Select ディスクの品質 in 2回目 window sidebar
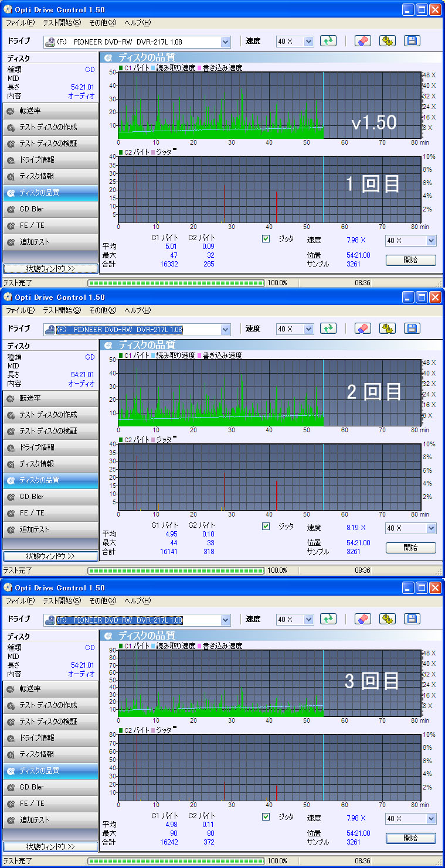This screenshot has height=868, width=445. [x=50, y=480]
